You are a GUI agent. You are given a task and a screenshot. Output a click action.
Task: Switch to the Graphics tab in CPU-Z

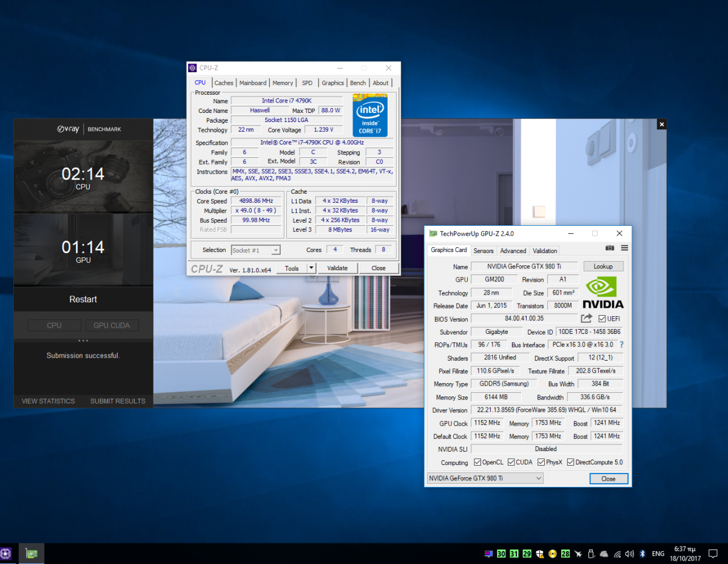(333, 83)
